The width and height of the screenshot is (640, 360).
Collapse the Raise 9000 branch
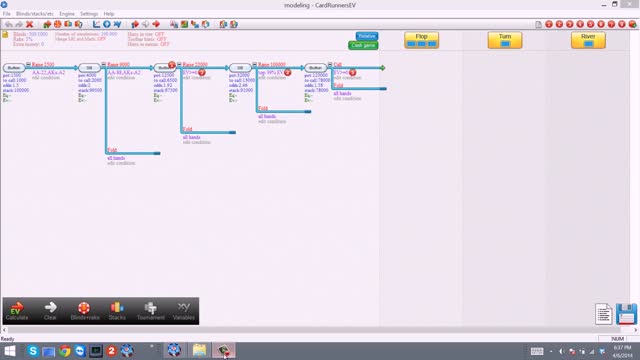(104, 64)
